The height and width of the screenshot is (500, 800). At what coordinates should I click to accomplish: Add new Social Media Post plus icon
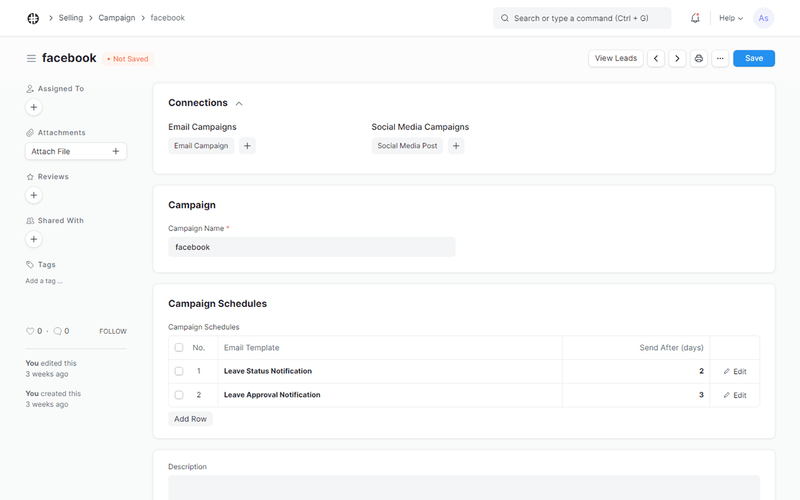point(456,146)
